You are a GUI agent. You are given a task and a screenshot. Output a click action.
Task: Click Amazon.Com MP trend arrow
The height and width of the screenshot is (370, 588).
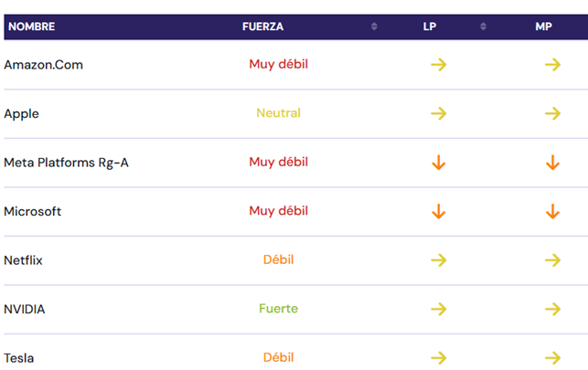(x=551, y=65)
